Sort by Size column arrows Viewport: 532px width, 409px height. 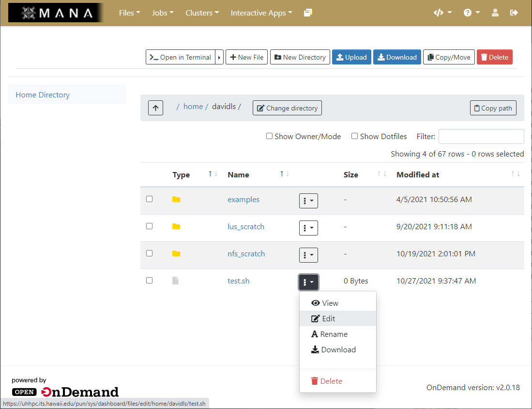382,174
